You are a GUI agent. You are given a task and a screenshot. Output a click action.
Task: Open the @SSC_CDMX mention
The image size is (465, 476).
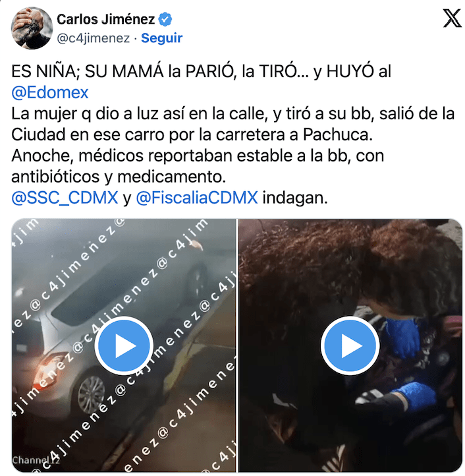(65, 198)
